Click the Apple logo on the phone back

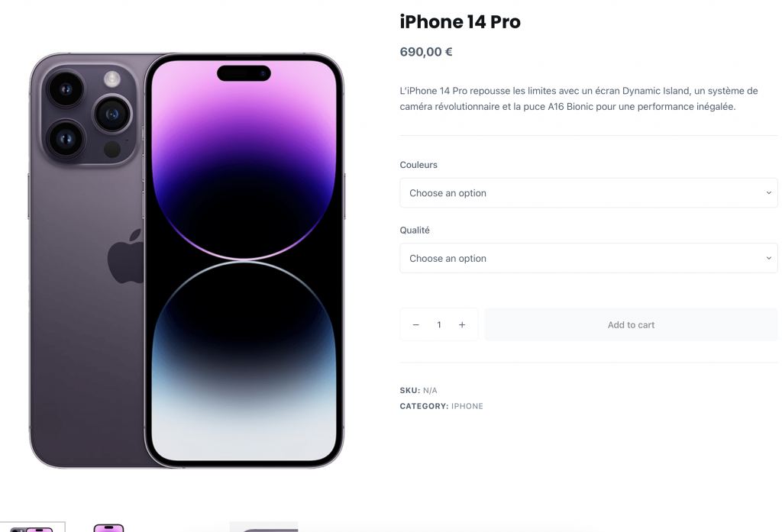[x=125, y=256]
